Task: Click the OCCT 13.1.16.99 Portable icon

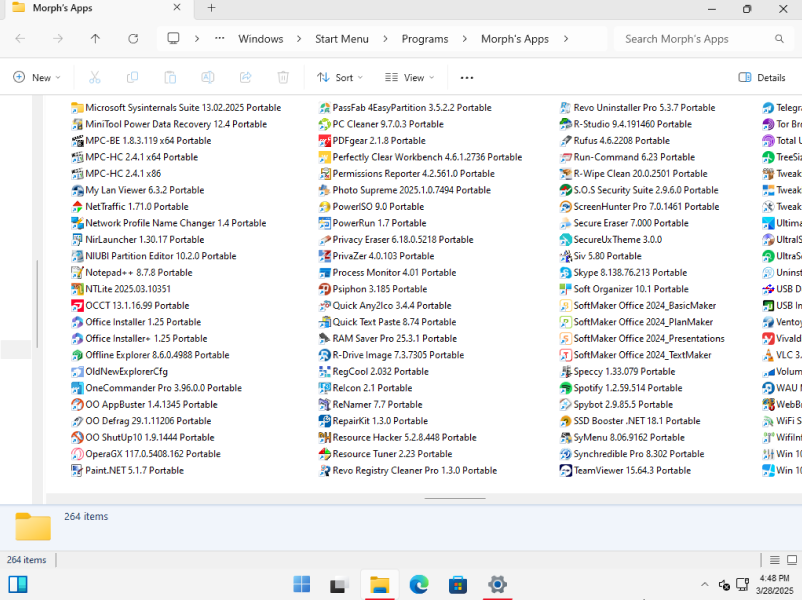Action: (x=77, y=306)
